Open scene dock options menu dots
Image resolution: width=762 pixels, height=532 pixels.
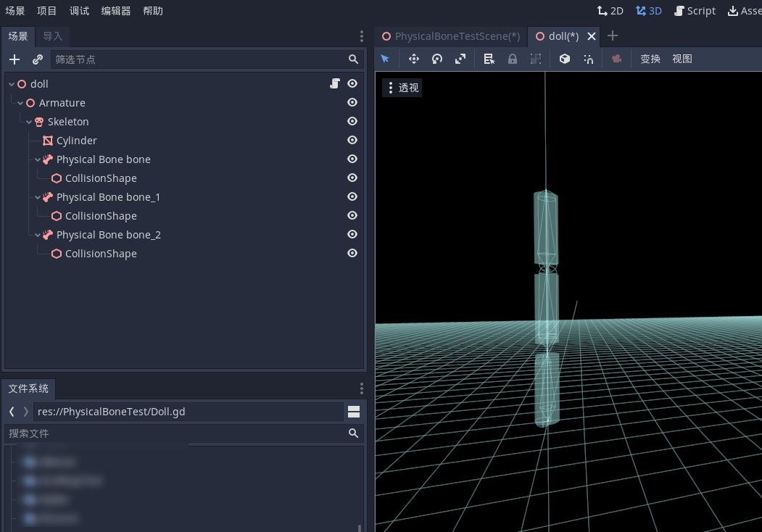361,36
